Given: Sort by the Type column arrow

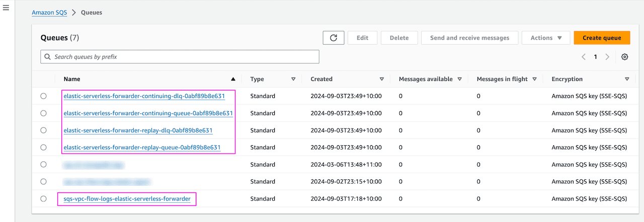Looking at the screenshot, I should tap(293, 79).
